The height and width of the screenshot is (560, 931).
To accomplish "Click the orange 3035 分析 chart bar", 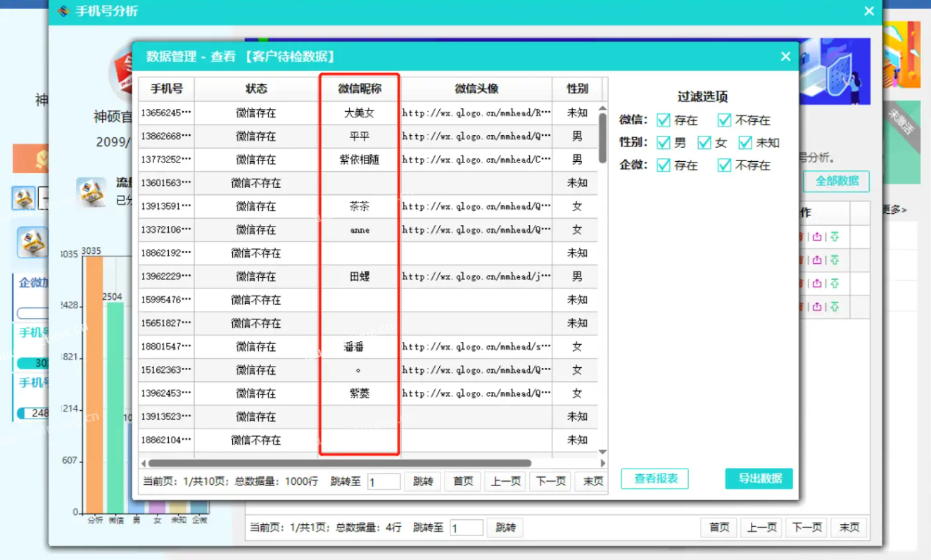I will pyautogui.click(x=94, y=384).
